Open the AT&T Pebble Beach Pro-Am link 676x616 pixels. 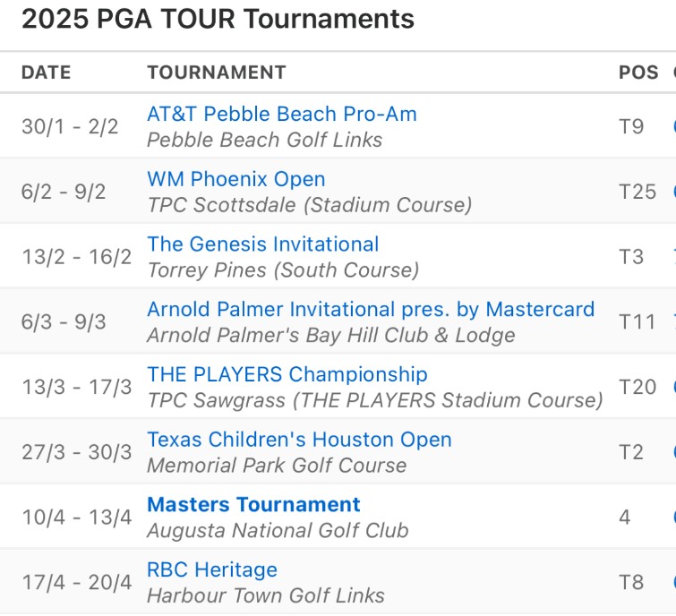pyautogui.click(x=282, y=115)
